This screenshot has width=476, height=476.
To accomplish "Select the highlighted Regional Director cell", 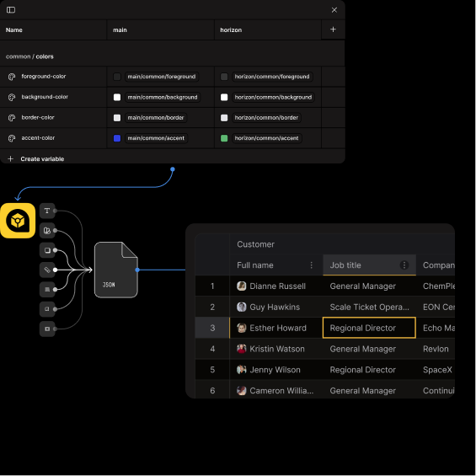I will pyautogui.click(x=369, y=328).
